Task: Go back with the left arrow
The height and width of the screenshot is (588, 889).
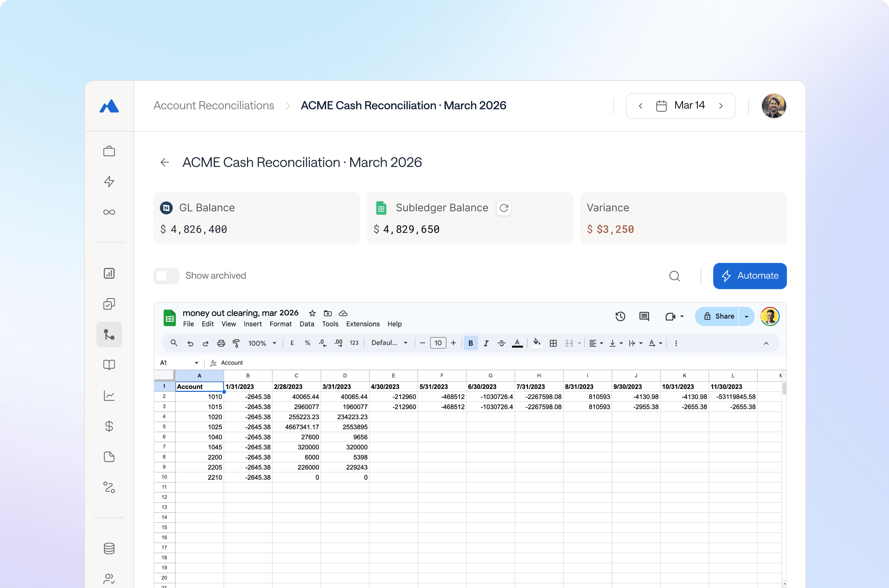Action: click(x=165, y=162)
